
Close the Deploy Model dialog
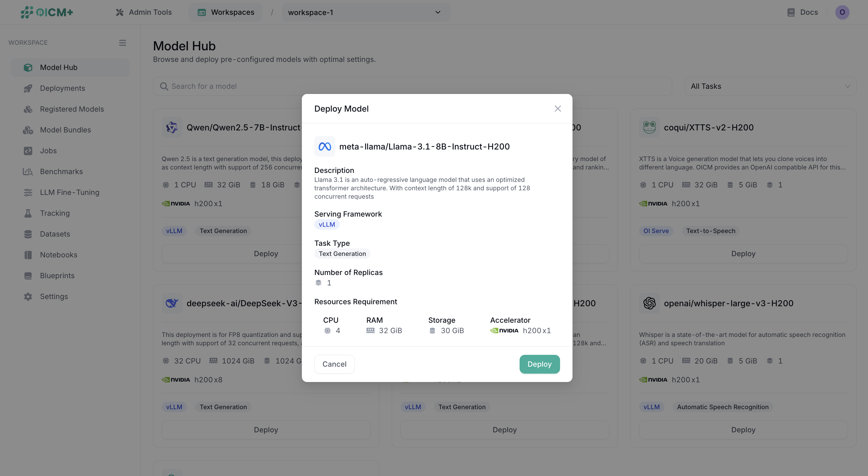pos(557,108)
